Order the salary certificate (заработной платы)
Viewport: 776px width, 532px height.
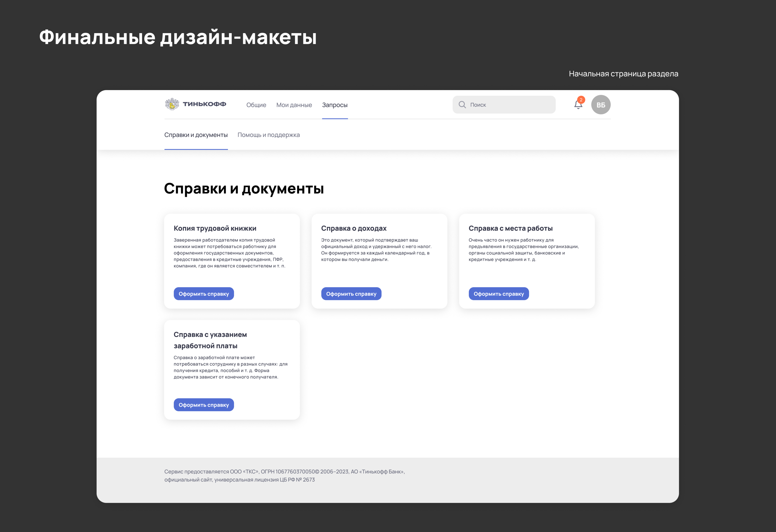tap(204, 405)
